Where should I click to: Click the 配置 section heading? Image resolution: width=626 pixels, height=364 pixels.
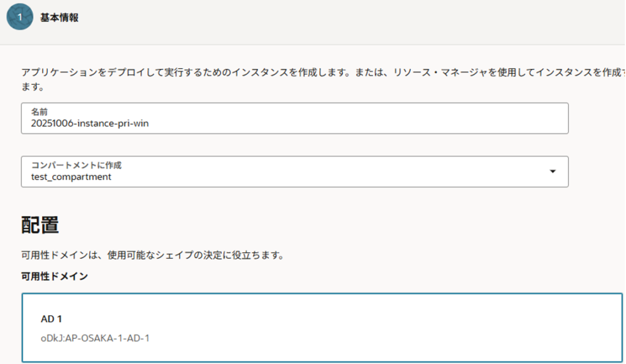(40, 225)
